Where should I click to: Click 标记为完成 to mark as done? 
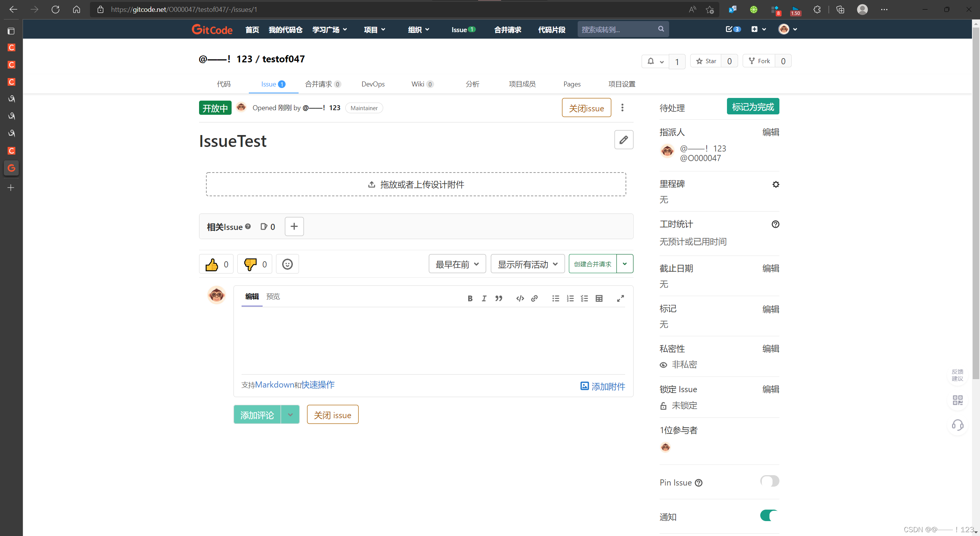tap(752, 106)
